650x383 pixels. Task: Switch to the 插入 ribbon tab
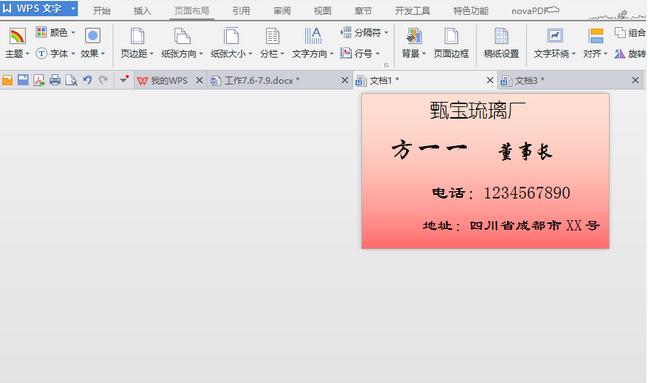pos(142,11)
